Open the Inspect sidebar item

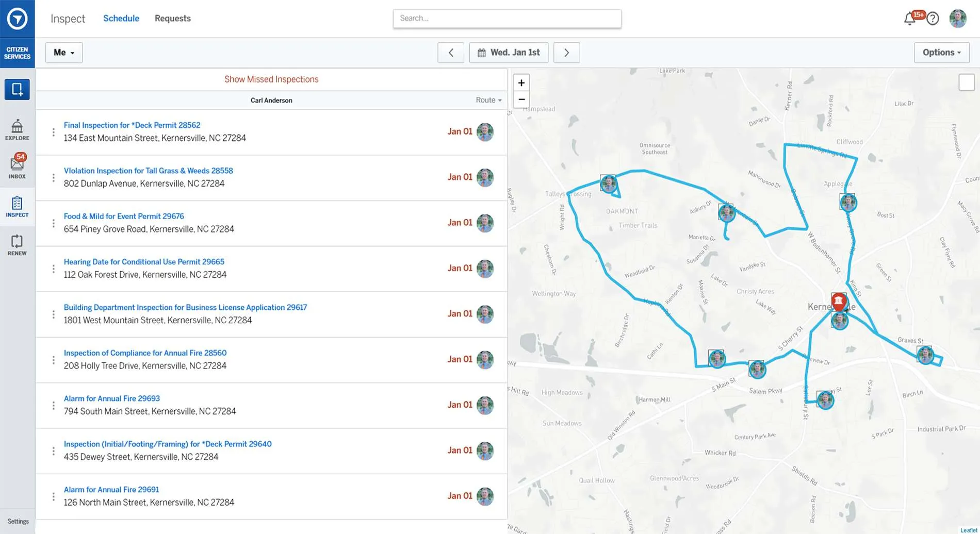pyautogui.click(x=17, y=207)
